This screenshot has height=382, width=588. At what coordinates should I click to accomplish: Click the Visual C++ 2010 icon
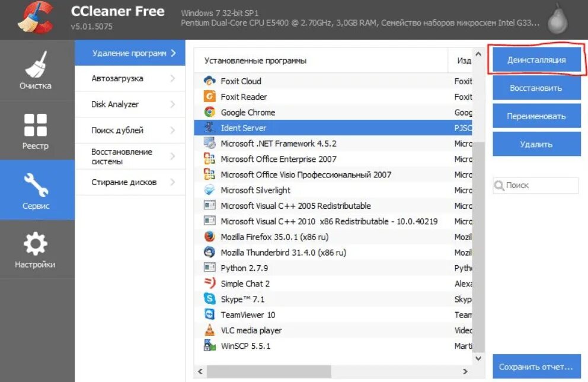pyautogui.click(x=209, y=221)
